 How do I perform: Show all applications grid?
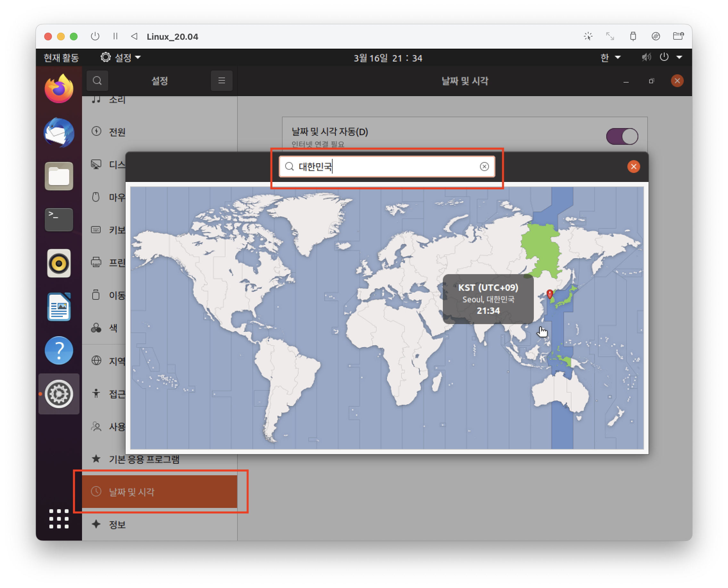[59, 518]
